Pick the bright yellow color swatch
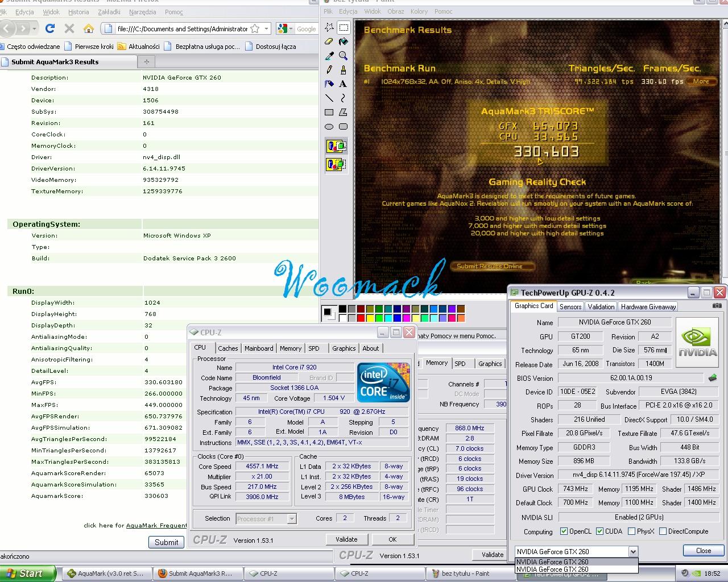The height and width of the screenshot is (582, 728). click(x=370, y=318)
